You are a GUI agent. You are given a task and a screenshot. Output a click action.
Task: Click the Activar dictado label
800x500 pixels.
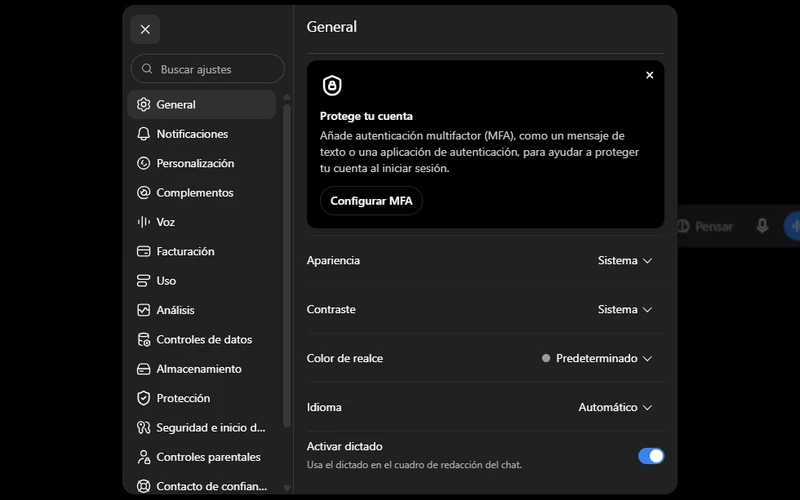[x=344, y=446]
